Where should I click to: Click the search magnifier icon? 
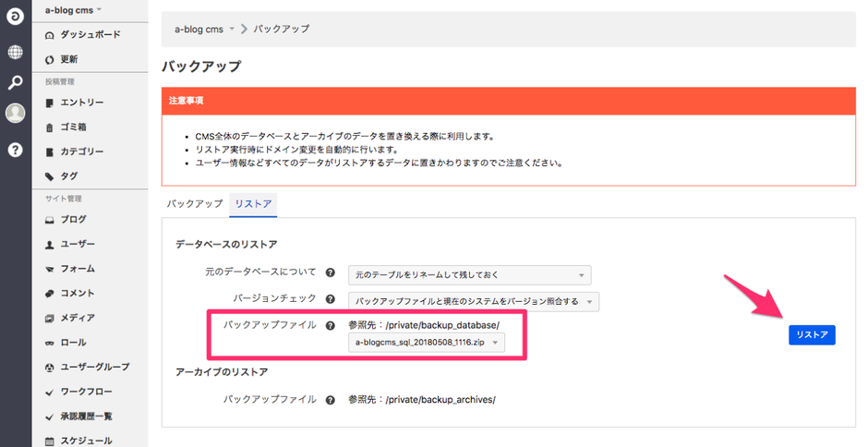click(15, 83)
